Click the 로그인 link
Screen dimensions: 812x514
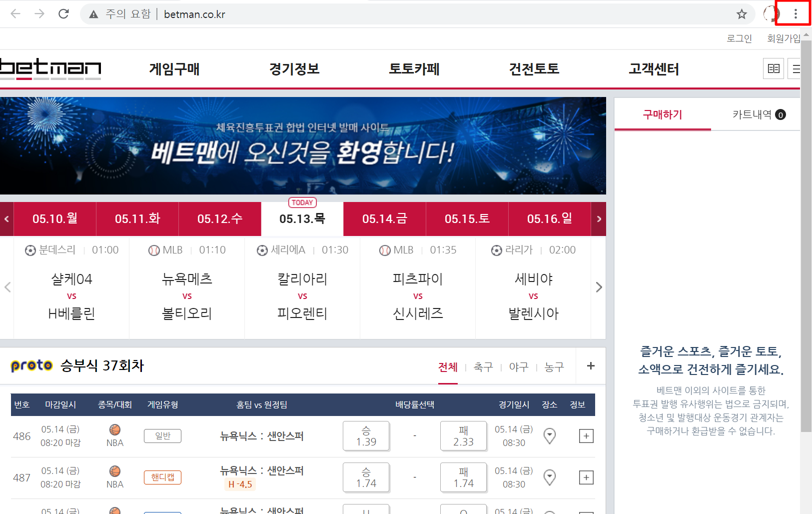[739, 38]
